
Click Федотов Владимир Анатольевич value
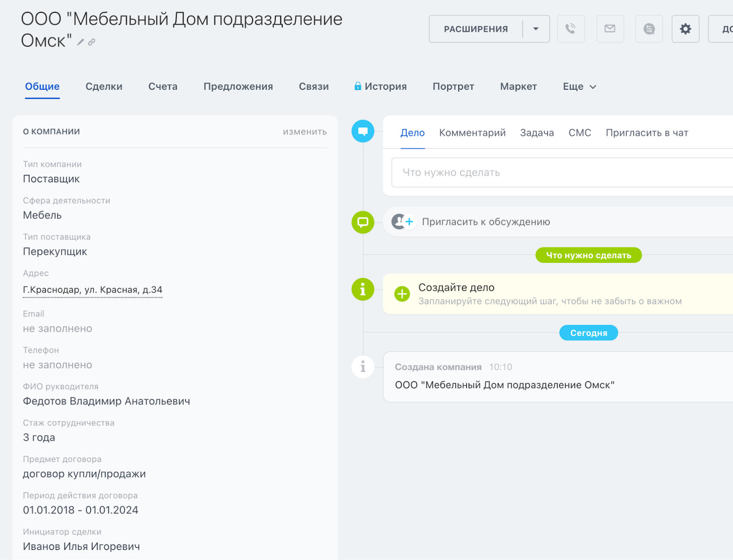[x=106, y=401]
